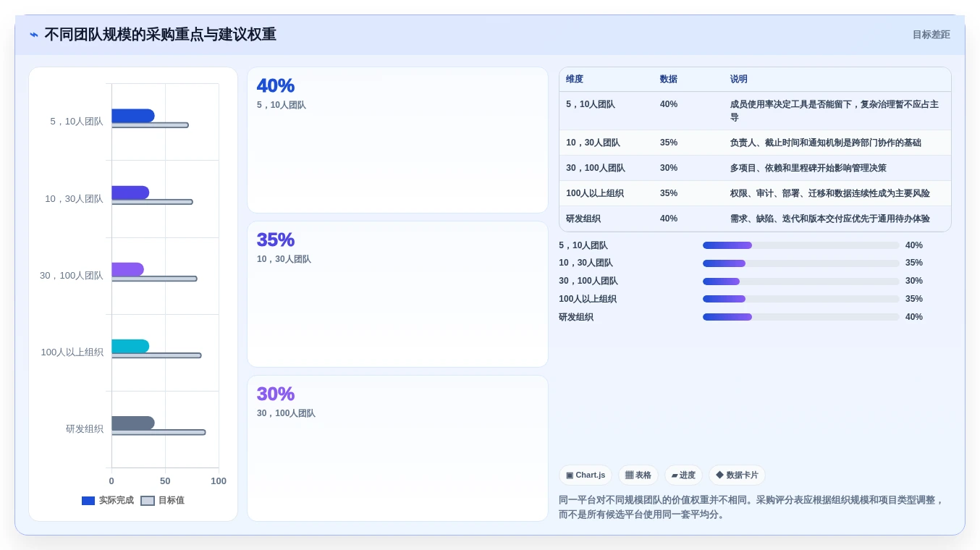
Task: Select the 表格 tag chip
Action: coord(638,475)
